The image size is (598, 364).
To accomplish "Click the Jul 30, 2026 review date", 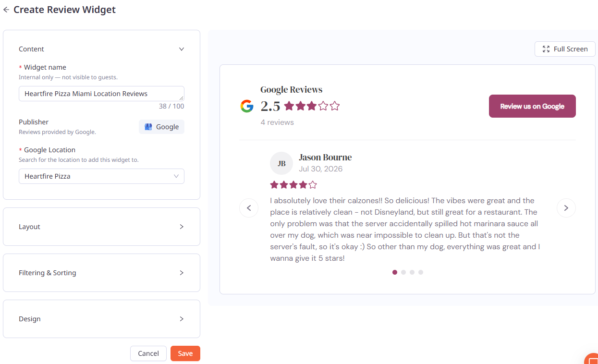I will click(x=321, y=169).
